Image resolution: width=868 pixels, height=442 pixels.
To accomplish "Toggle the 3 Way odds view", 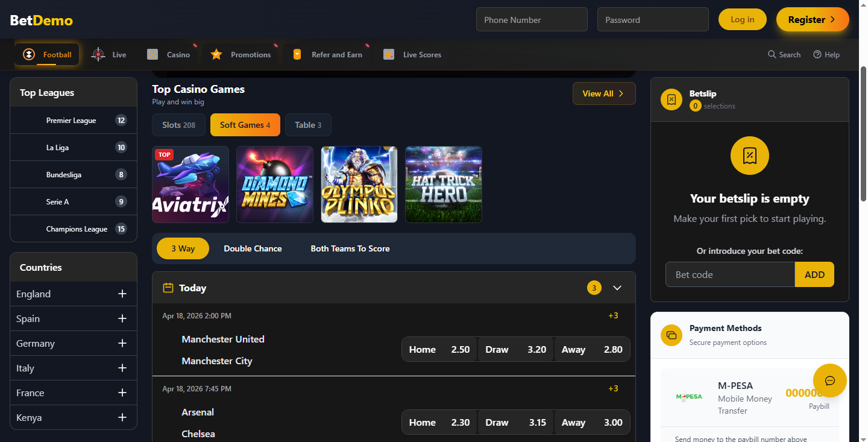I will click(183, 248).
